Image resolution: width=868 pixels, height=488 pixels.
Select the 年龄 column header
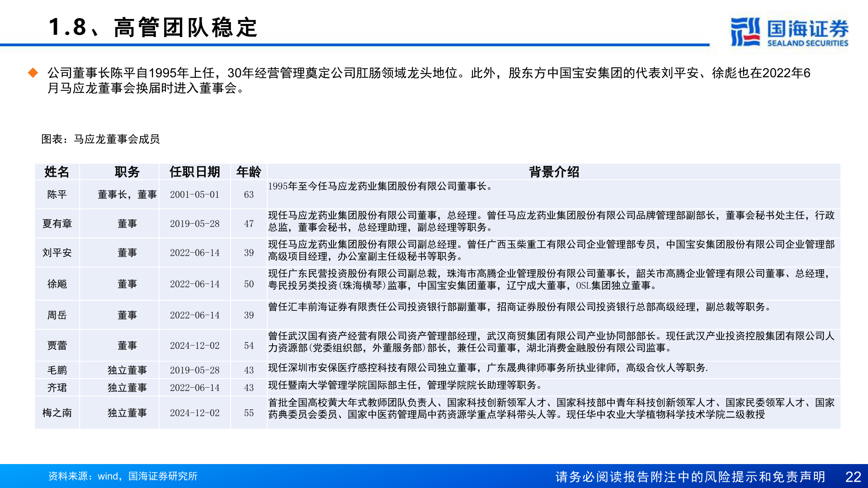(249, 172)
